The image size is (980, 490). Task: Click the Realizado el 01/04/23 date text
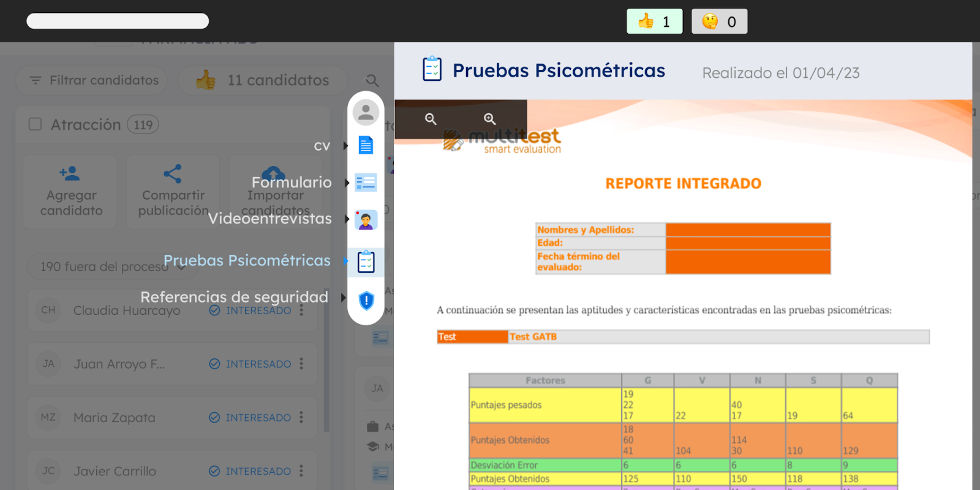coord(781,73)
